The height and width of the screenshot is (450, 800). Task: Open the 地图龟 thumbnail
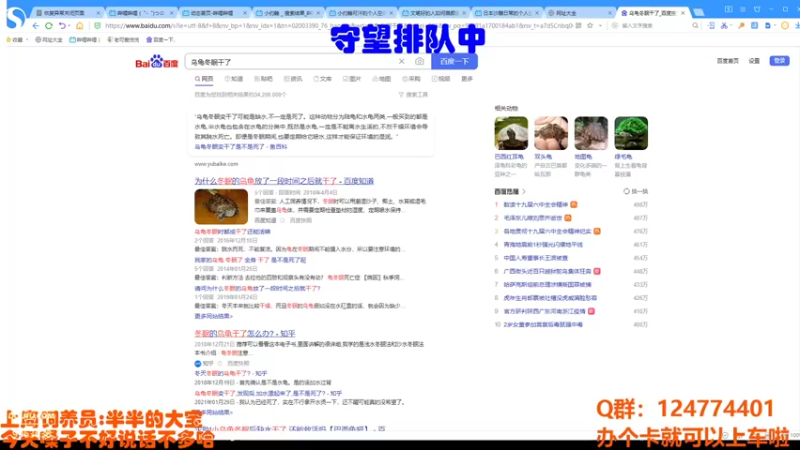(x=591, y=133)
